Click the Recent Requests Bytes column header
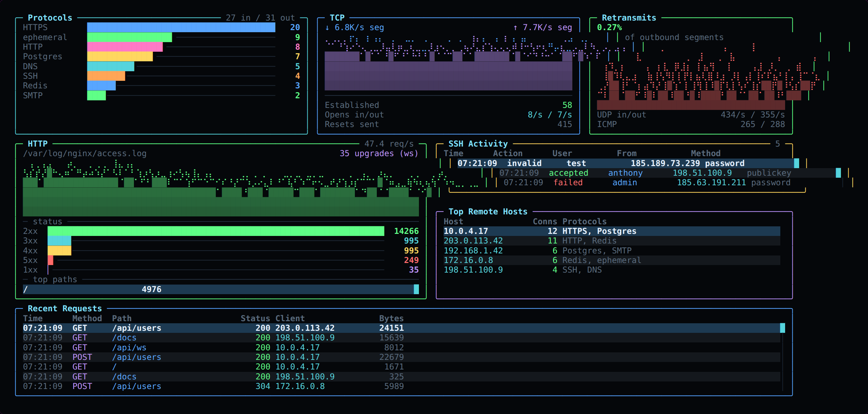Screen dimensions: 868x414 point(392,318)
